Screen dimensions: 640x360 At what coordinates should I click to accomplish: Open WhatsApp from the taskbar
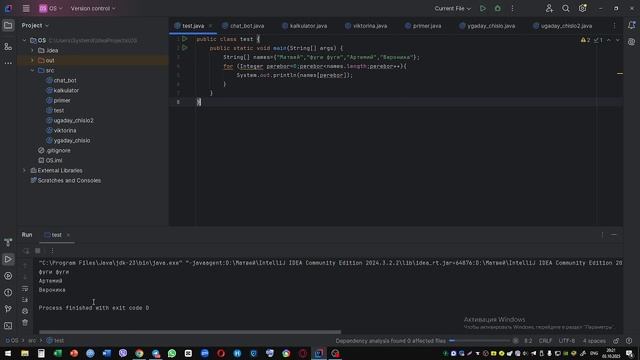pos(172,353)
